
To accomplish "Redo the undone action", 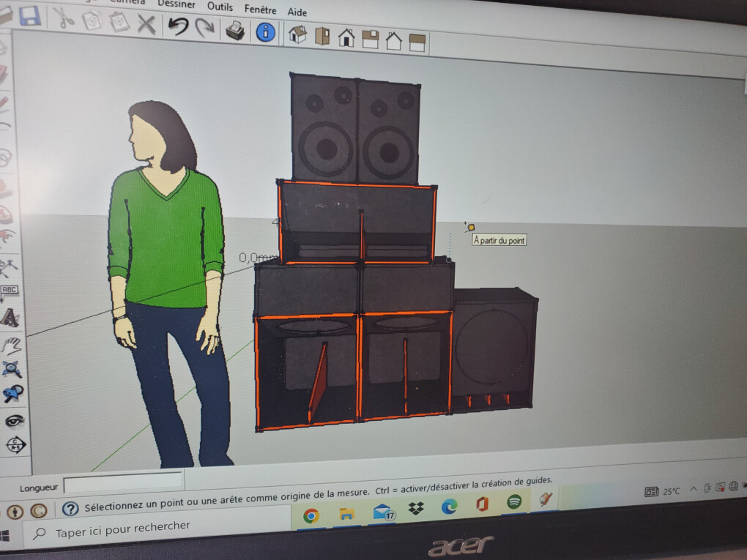I will (205, 28).
